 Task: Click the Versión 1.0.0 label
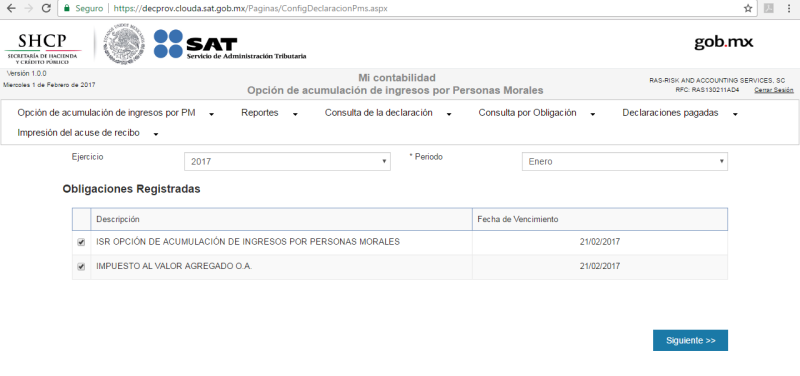[x=27, y=73]
